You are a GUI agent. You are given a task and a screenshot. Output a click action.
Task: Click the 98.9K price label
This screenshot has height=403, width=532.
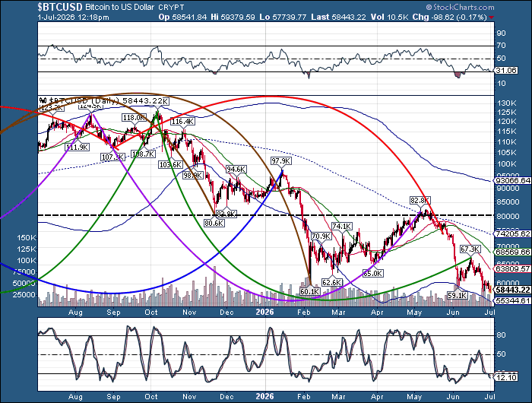pyautogui.click(x=193, y=175)
